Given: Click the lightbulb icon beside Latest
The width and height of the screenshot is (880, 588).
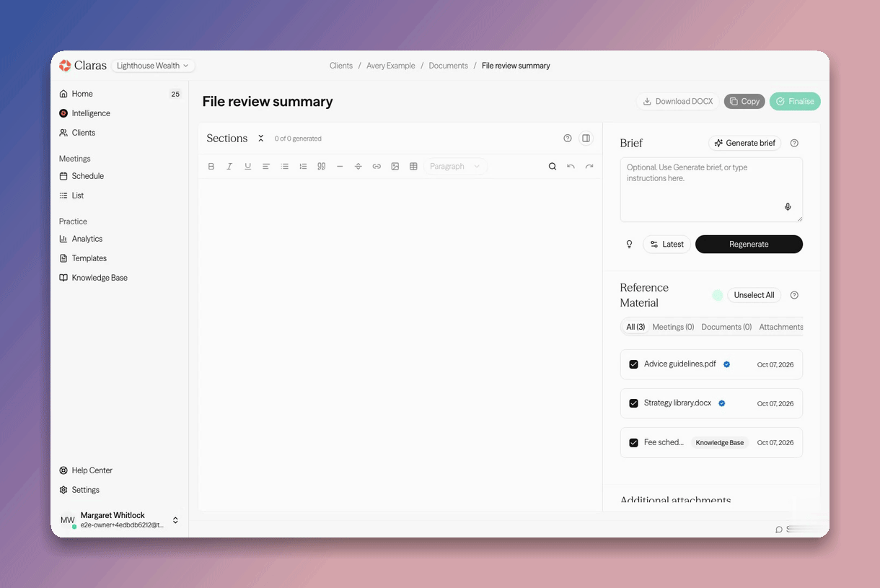Looking at the screenshot, I should (x=629, y=245).
